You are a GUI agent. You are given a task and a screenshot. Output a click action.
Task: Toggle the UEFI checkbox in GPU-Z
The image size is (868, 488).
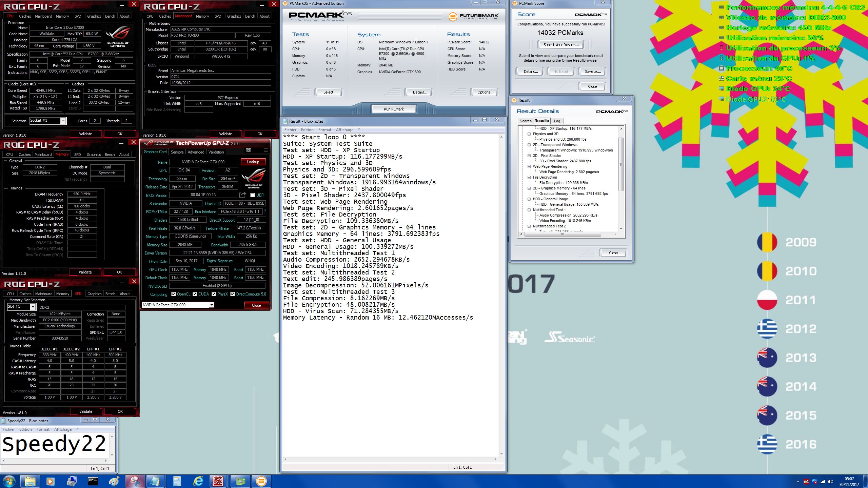(x=252, y=195)
